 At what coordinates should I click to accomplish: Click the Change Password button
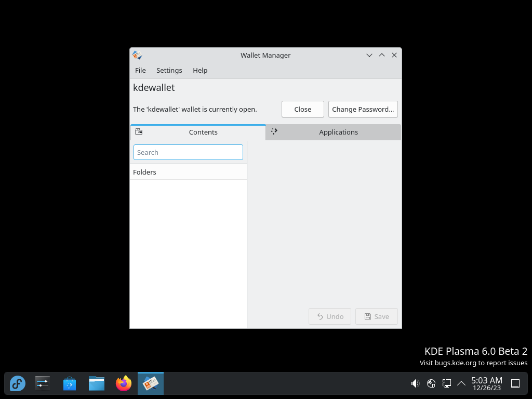click(x=363, y=109)
